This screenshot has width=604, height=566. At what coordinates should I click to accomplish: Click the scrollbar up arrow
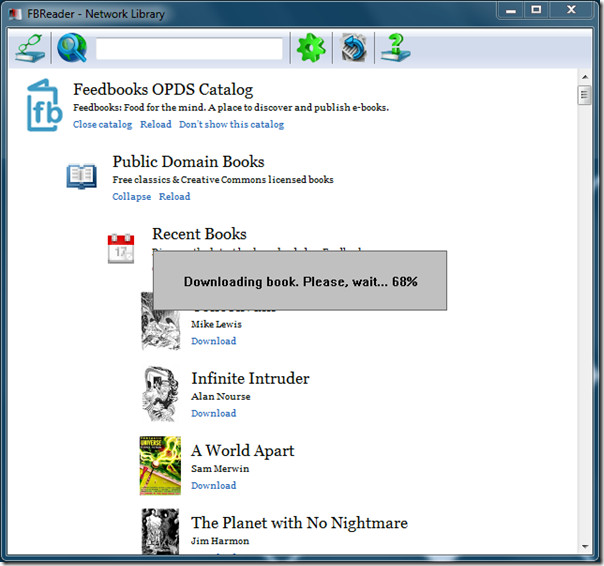pyautogui.click(x=585, y=77)
